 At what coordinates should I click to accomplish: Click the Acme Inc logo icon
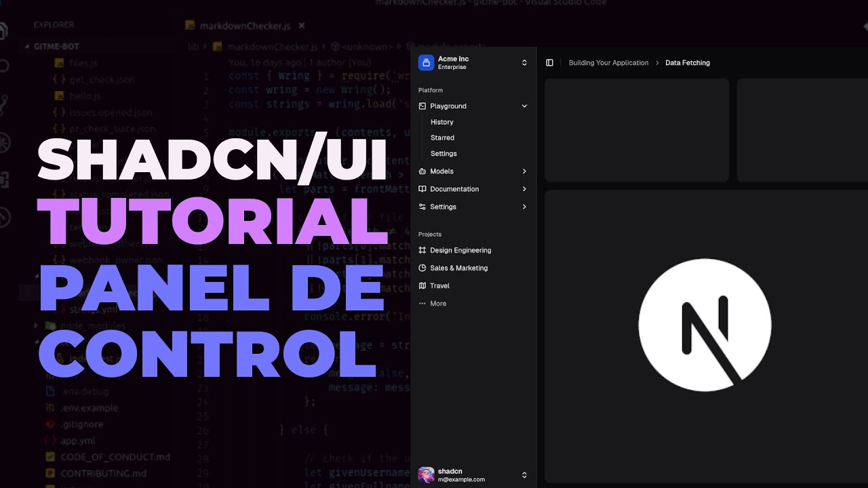click(426, 63)
